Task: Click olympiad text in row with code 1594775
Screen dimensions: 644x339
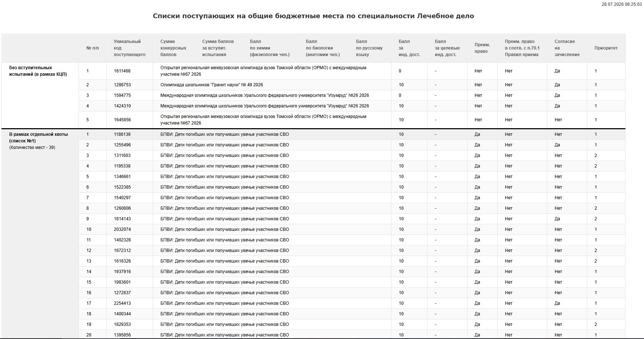Action: (x=265, y=95)
